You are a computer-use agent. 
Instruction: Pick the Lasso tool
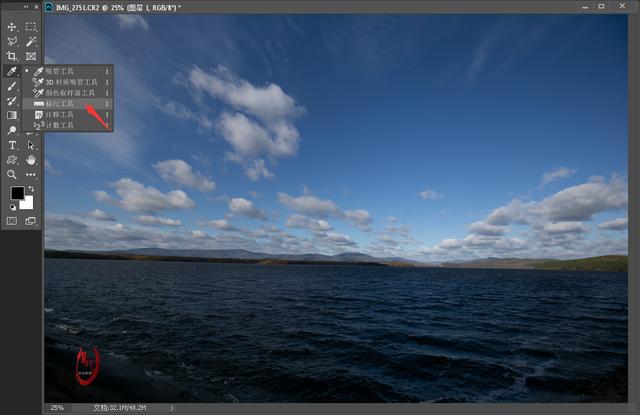(x=12, y=42)
